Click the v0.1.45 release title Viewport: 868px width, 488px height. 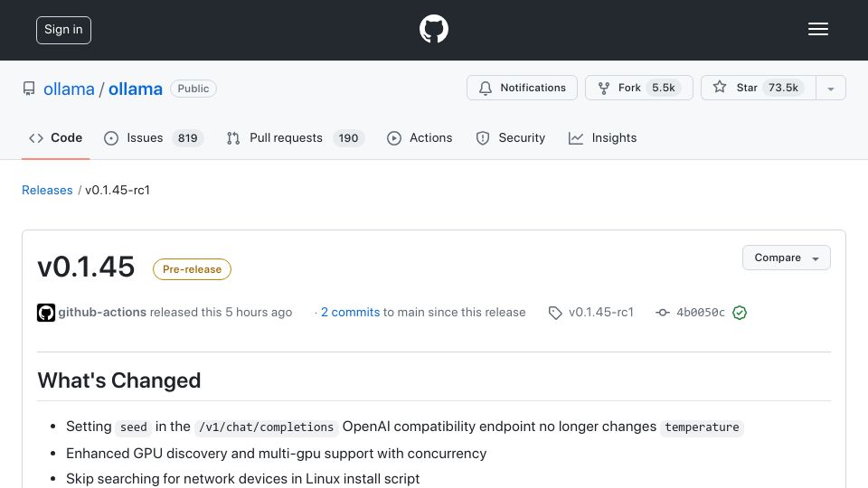tap(86, 267)
